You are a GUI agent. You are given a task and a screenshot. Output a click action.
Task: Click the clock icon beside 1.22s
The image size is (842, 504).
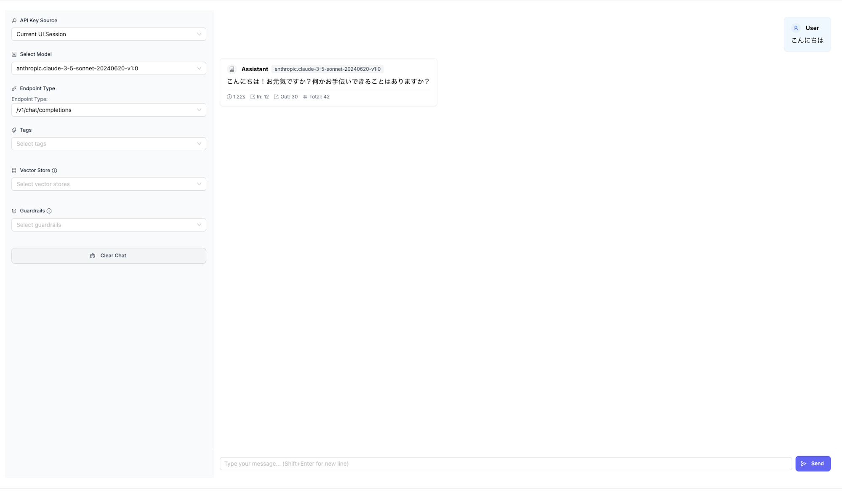coord(229,97)
